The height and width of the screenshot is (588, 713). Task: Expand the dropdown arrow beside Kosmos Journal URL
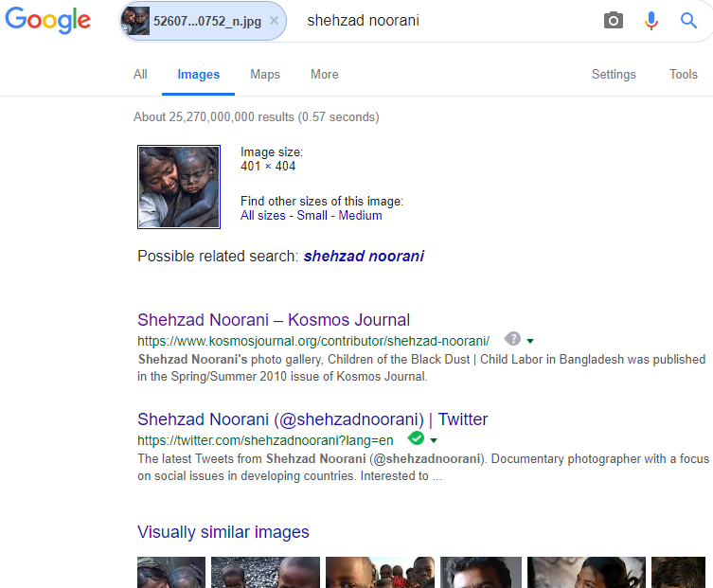529,341
